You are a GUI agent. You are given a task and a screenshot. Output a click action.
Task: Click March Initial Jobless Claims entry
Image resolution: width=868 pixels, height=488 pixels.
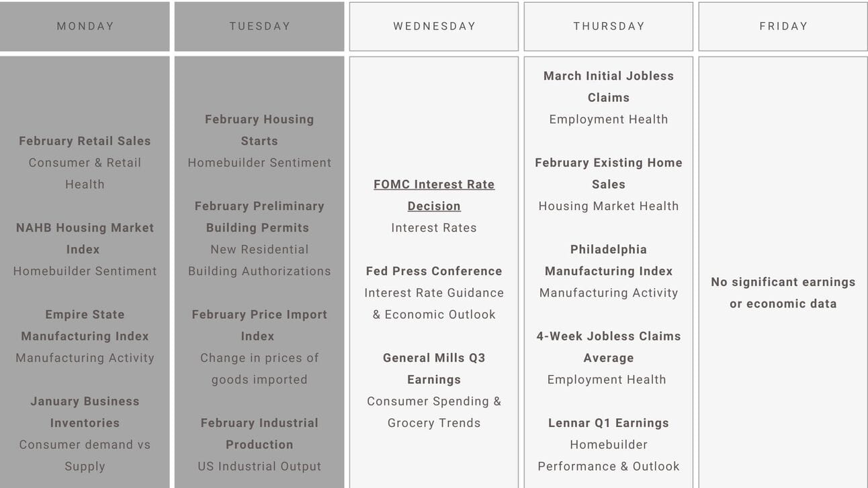(609, 87)
